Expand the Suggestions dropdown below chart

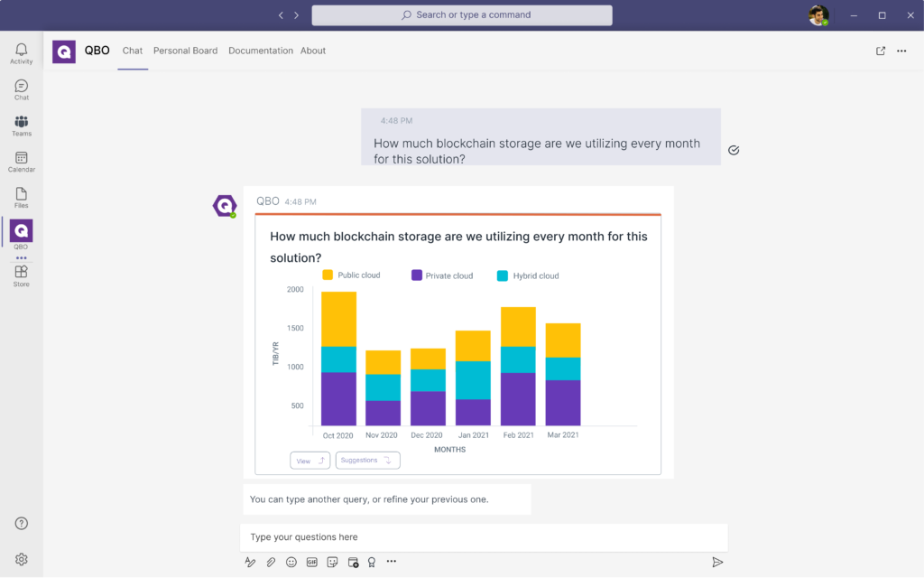point(367,461)
